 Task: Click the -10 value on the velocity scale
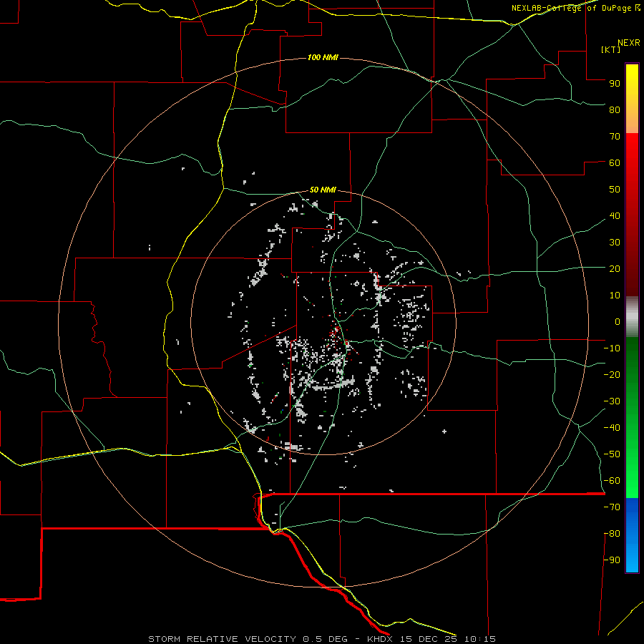pos(612,348)
